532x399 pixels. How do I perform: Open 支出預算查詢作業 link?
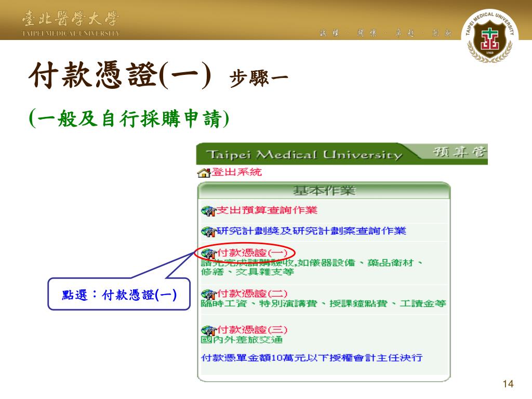(x=267, y=210)
